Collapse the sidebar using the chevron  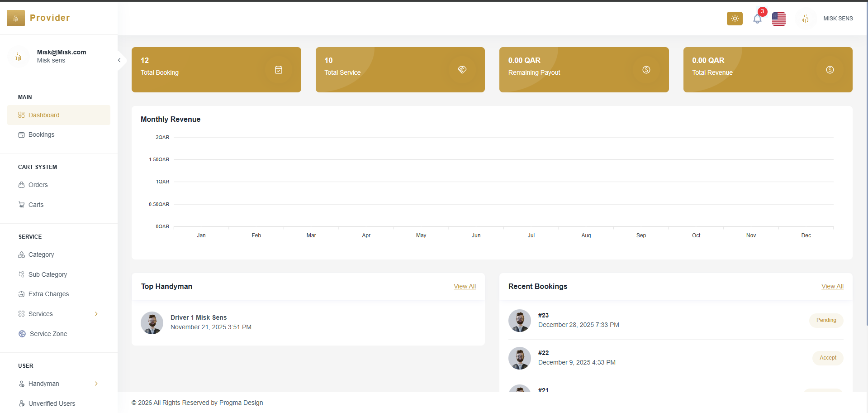pyautogui.click(x=119, y=59)
